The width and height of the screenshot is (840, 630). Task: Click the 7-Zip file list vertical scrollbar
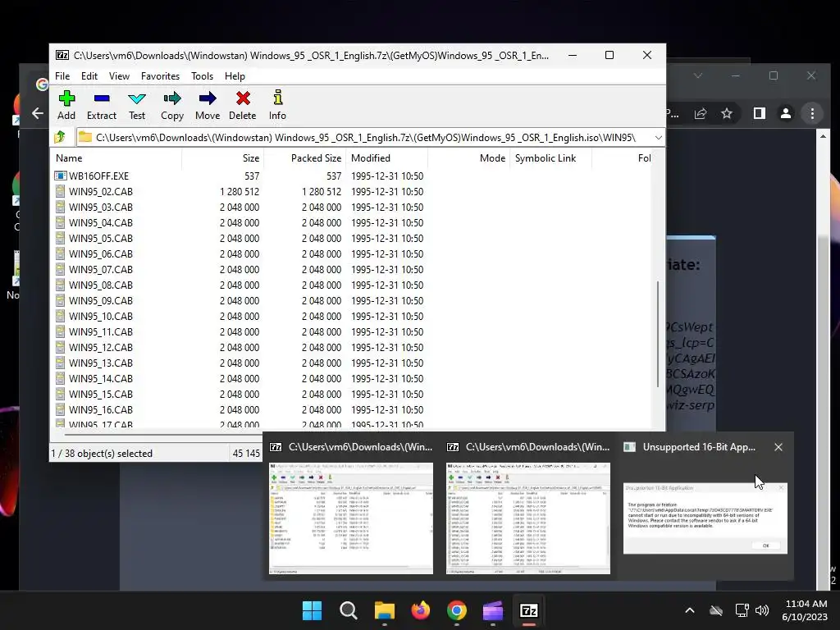[x=657, y=334]
